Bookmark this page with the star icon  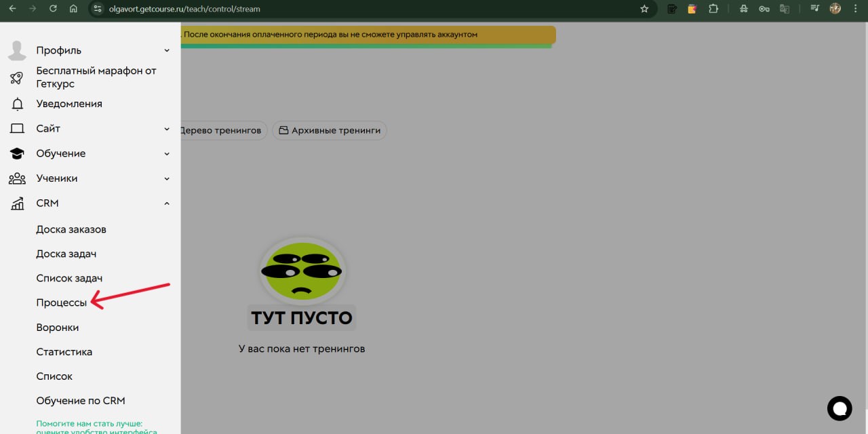[x=644, y=9]
